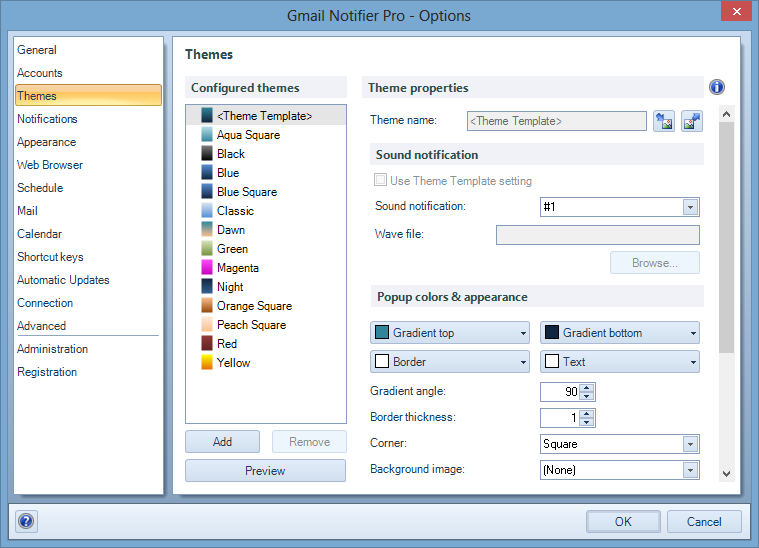
Task: Select the Classic theme name
Action: coord(235,211)
